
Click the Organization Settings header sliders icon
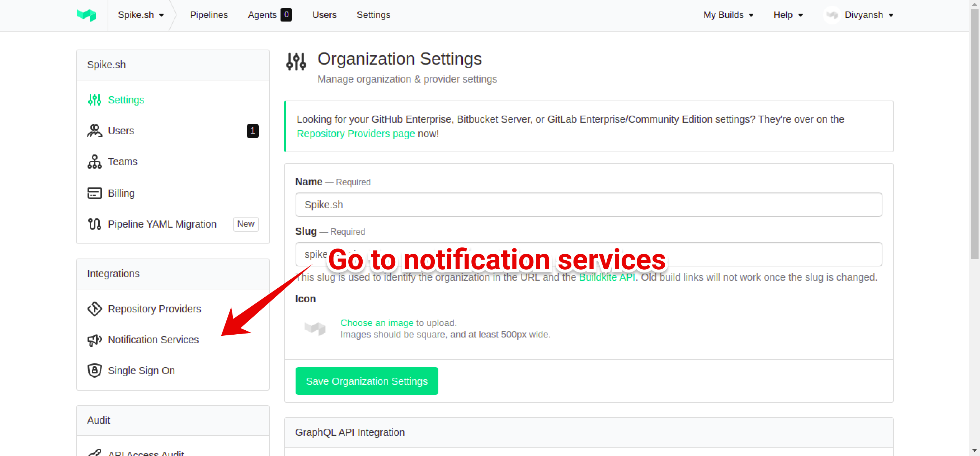point(296,61)
